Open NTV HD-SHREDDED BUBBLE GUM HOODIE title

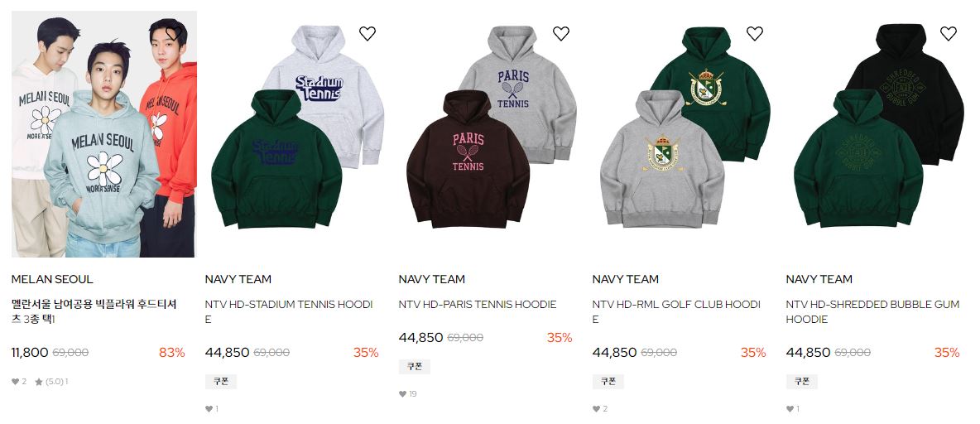click(872, 312)
